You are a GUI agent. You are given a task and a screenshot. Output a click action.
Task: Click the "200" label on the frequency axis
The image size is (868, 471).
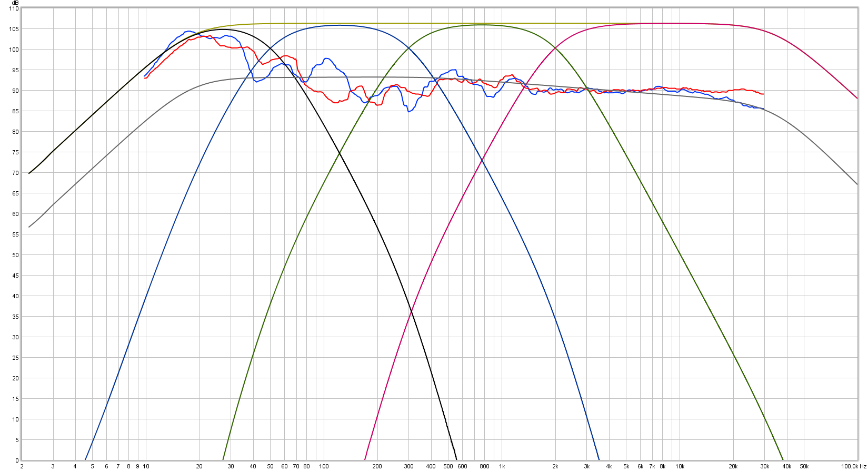click(x=377, y=466)
